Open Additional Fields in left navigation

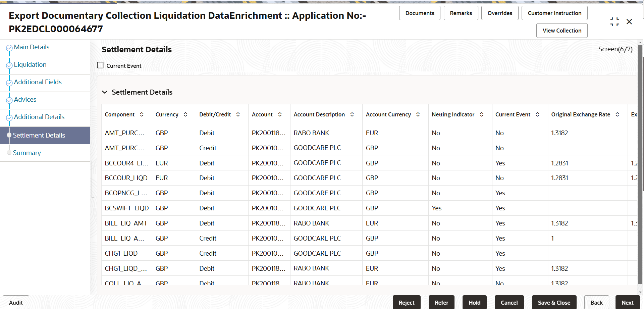coord(38,82)
